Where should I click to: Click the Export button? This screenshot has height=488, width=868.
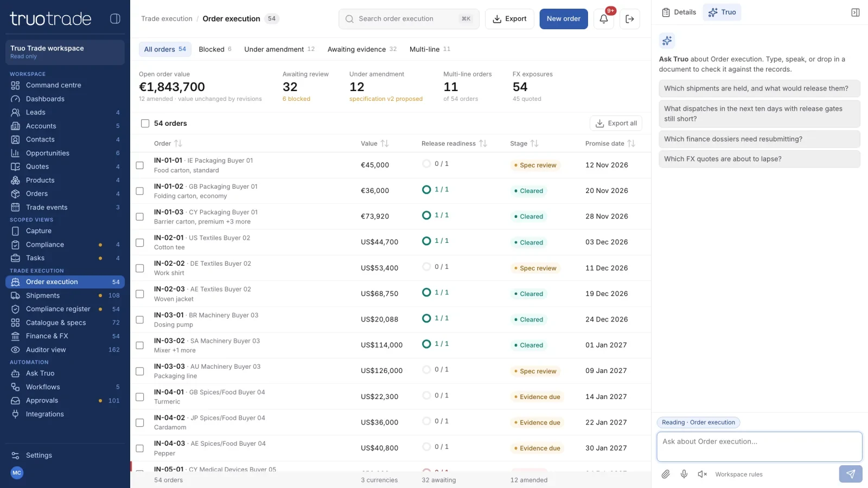point(509,19)
